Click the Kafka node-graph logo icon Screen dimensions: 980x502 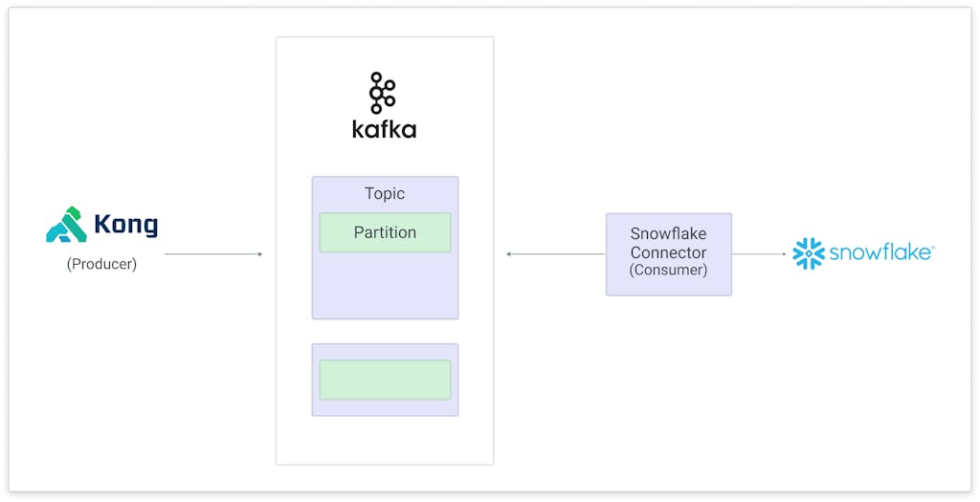(383, 93)
